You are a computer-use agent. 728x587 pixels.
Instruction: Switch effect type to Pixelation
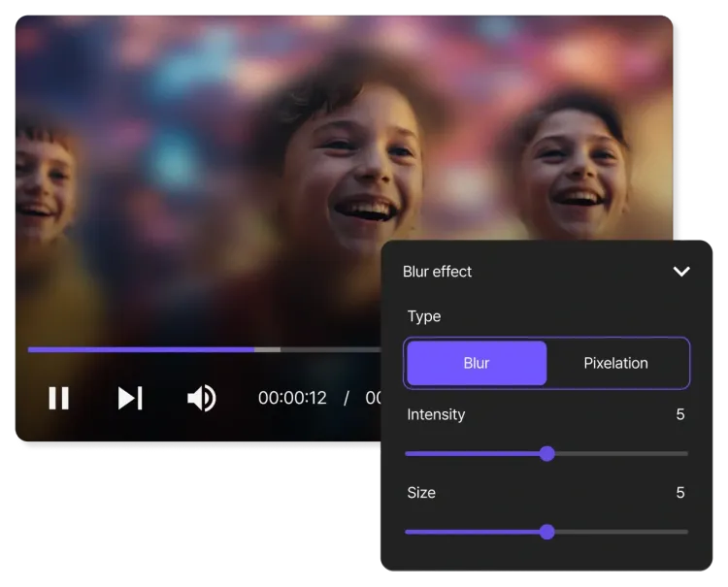coord(615,363)
